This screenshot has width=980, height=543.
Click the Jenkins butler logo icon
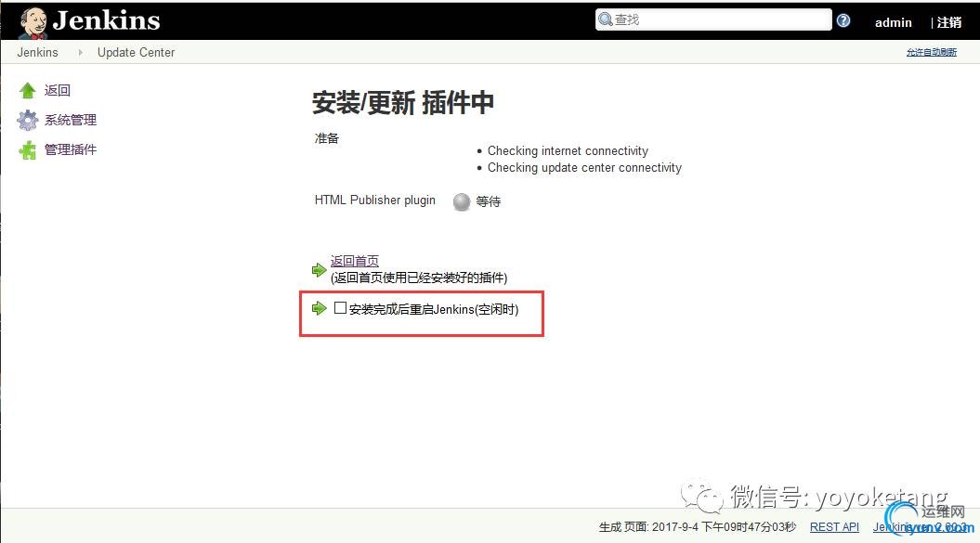33,22
